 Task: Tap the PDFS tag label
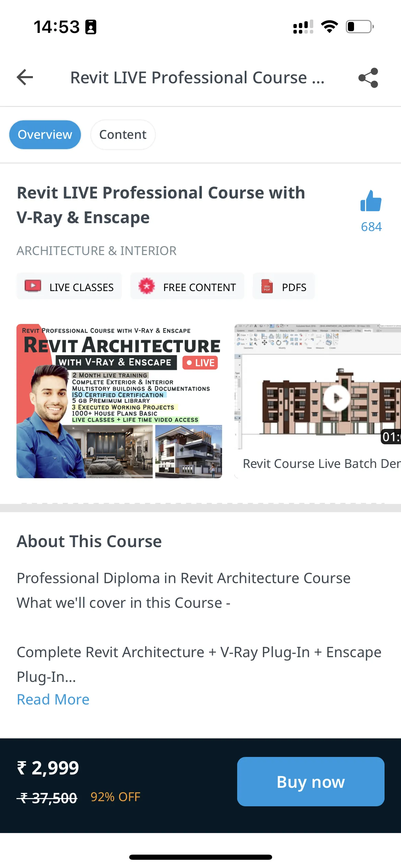[294, 287]
